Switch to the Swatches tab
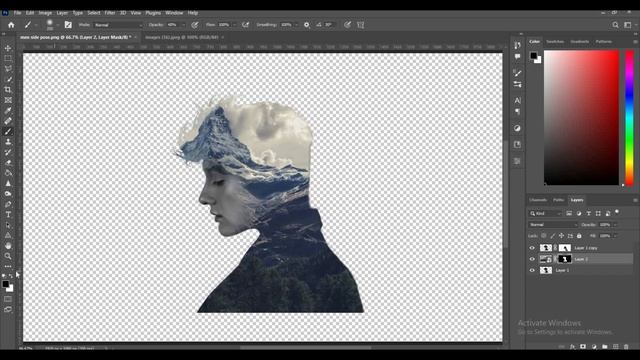Image resolution: width=640 pixels, height=360 pixels. click(x=555, y=42)
